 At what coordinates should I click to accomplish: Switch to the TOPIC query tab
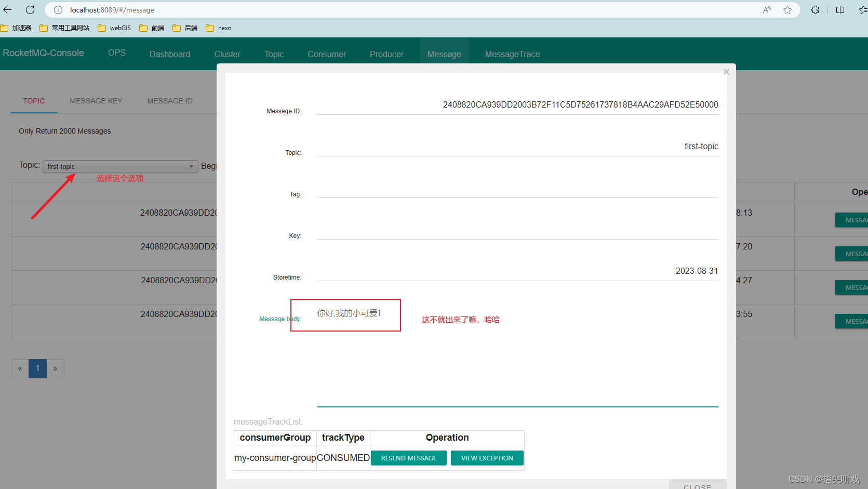pyautogui.click(x=34, y=101)
